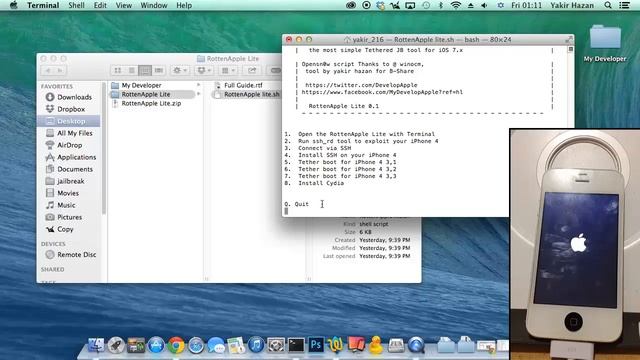640x360 pixels.
Task: Open the Shell menu
Action: click(x=76, y=5)
